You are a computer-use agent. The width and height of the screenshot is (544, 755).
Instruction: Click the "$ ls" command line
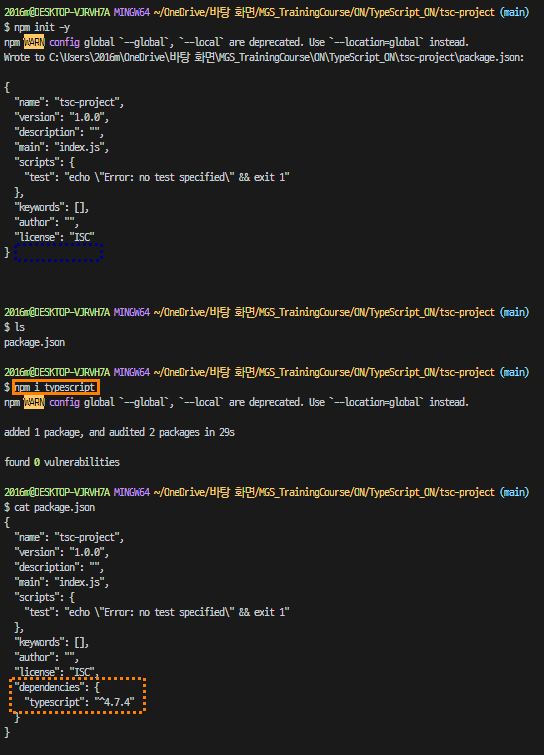pos(14,327)
